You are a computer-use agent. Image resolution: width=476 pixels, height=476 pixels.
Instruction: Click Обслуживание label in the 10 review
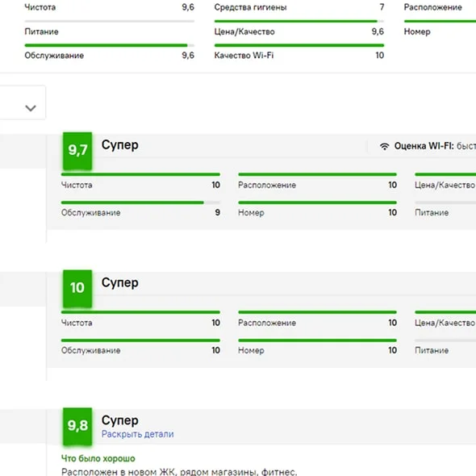pyautogui.click(x=91, y=351)
